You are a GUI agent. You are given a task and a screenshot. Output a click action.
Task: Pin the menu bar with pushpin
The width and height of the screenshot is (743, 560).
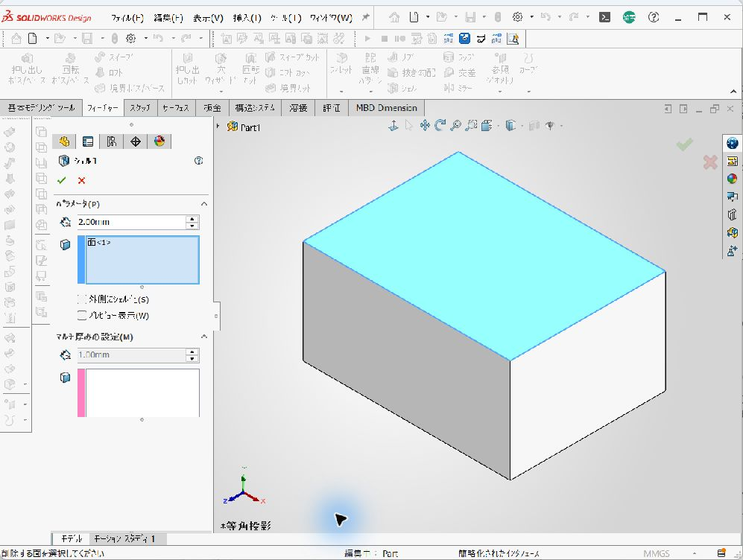(x=365, y=18)
